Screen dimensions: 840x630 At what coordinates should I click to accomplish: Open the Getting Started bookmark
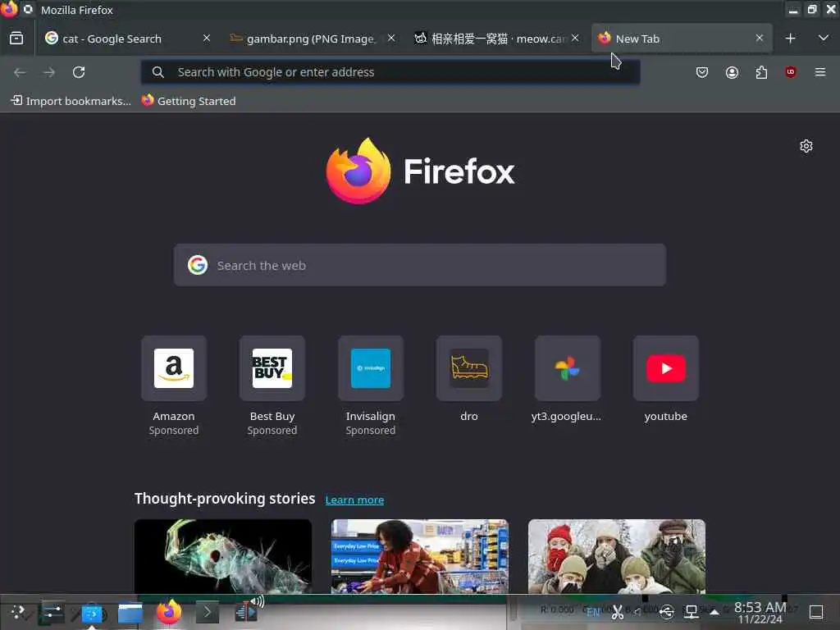[189, 101]
